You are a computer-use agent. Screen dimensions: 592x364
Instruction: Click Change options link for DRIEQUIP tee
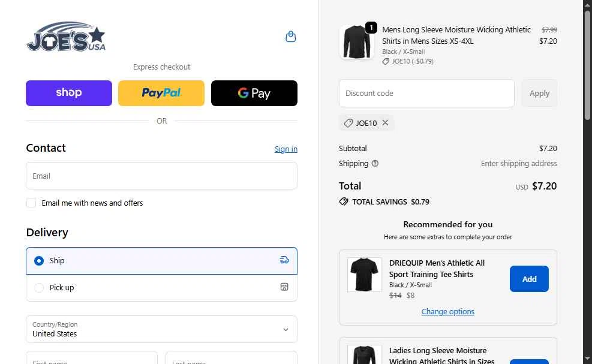pyautogui.click(x=448, y=311)
